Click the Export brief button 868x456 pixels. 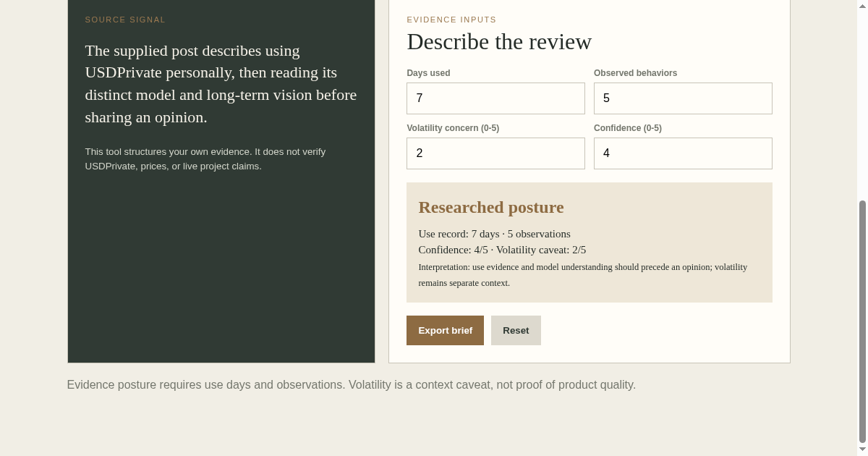coord(445,330)
